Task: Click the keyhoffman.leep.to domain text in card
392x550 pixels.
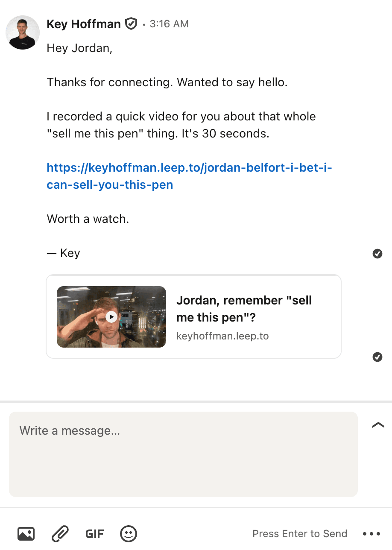Action: point(222,336)
